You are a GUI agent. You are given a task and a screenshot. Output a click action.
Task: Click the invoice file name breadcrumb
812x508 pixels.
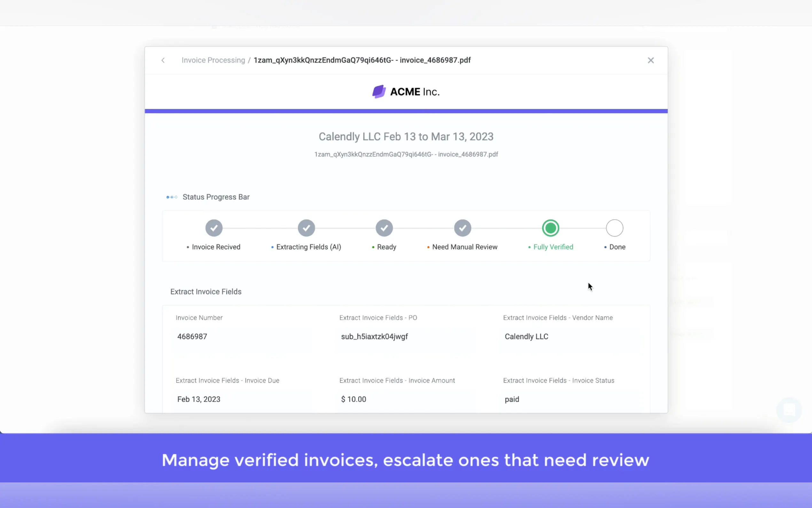click(362, 60)
